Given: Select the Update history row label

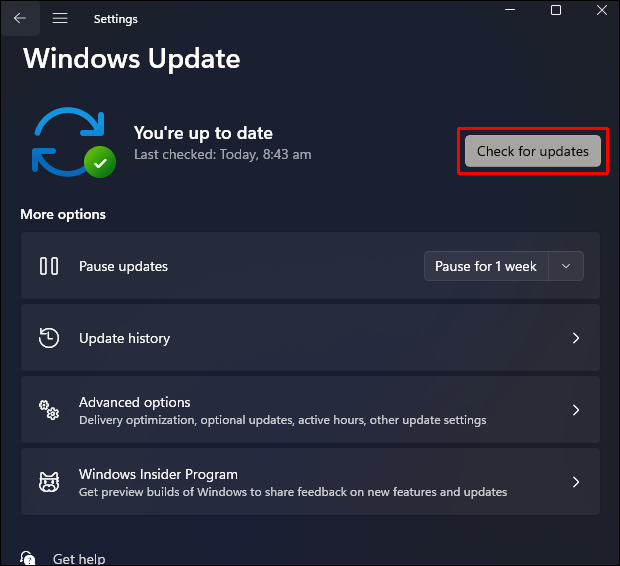Looking at the screenshot, I should [x=125, y=338].
